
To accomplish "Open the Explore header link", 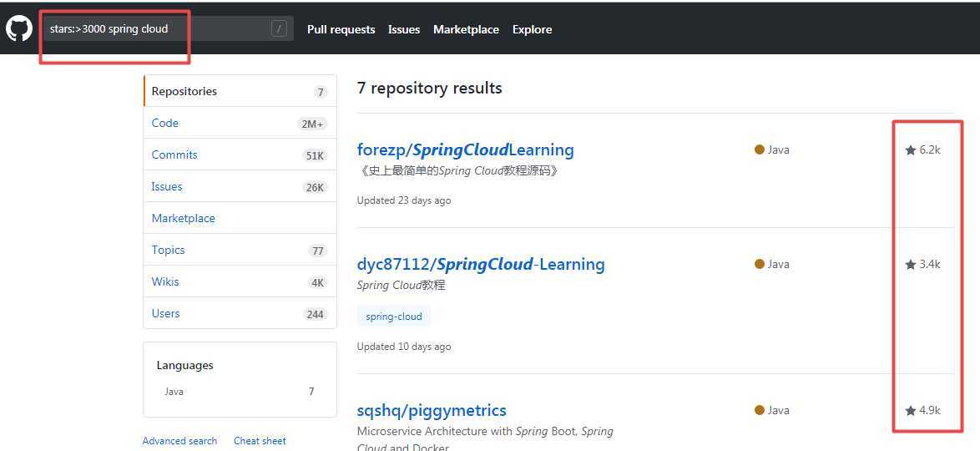I will click(532, 29).
